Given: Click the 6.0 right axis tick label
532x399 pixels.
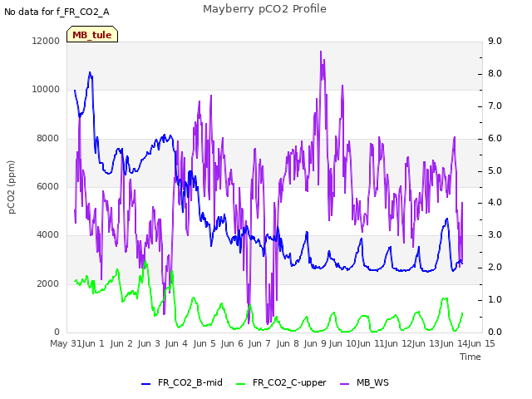Looking at the screenshot, I should click(495, 138).
